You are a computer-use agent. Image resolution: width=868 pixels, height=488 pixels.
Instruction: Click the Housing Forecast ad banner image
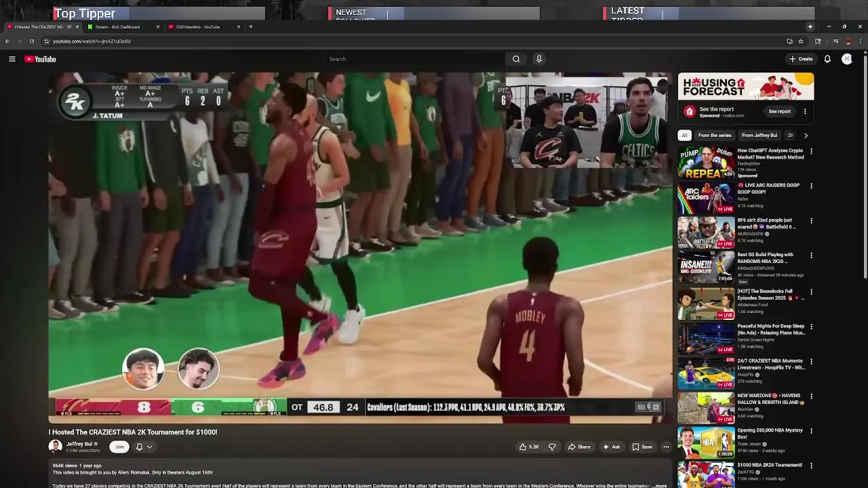click(746, 87)
